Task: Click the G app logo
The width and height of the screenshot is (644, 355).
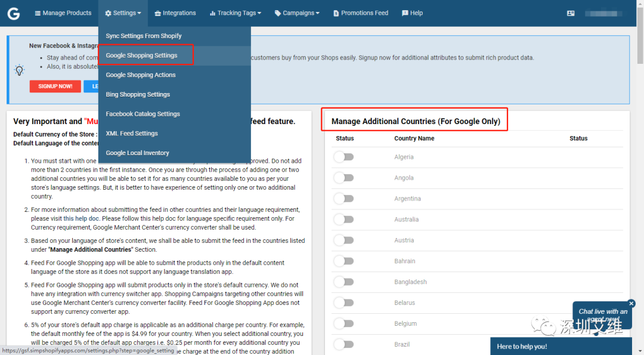Action: (x=14, y=14)
